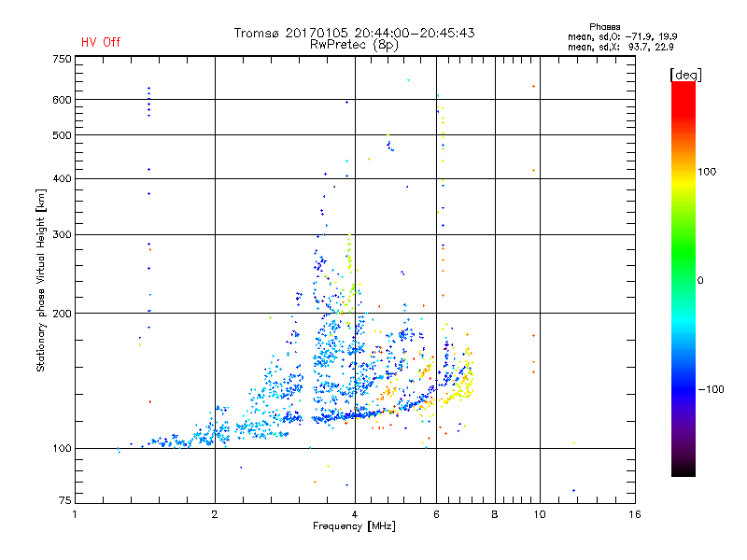Click colorbar tick label '0'

pos(700,281)
